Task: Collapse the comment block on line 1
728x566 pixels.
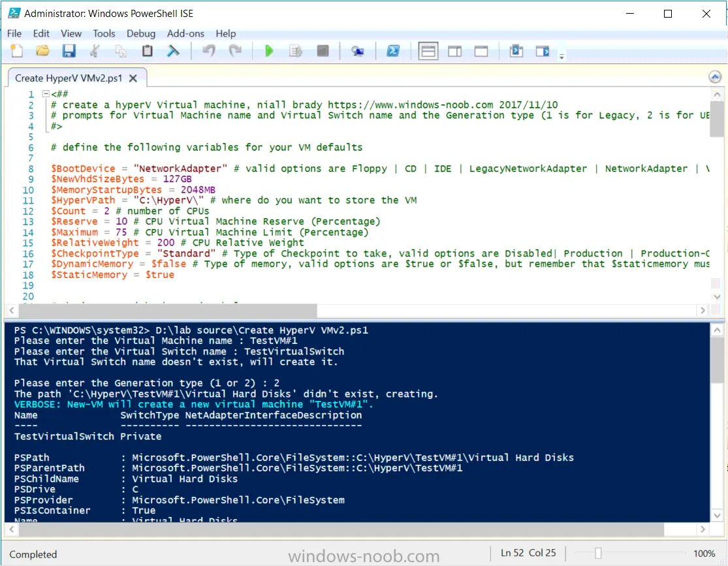Action: (46, 94)
